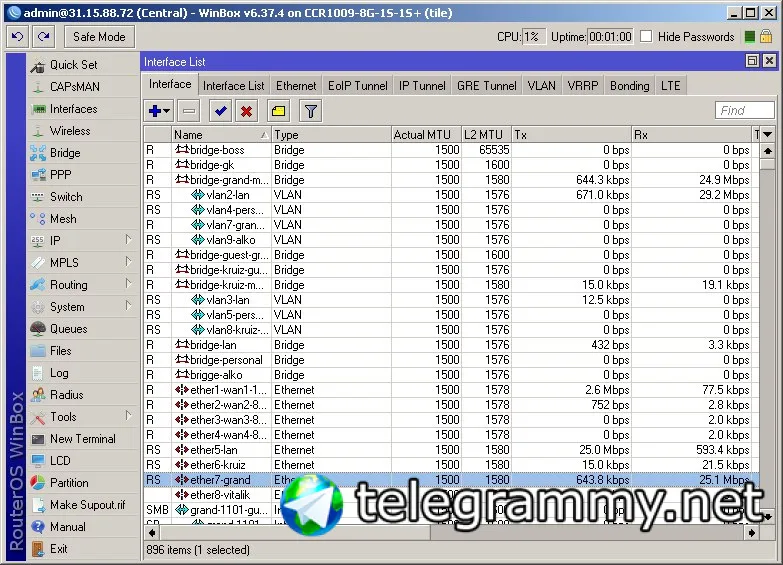The image size is (783, 565).
Task: Expand the System submenu arrow
Action: click(x=128, y=306)
